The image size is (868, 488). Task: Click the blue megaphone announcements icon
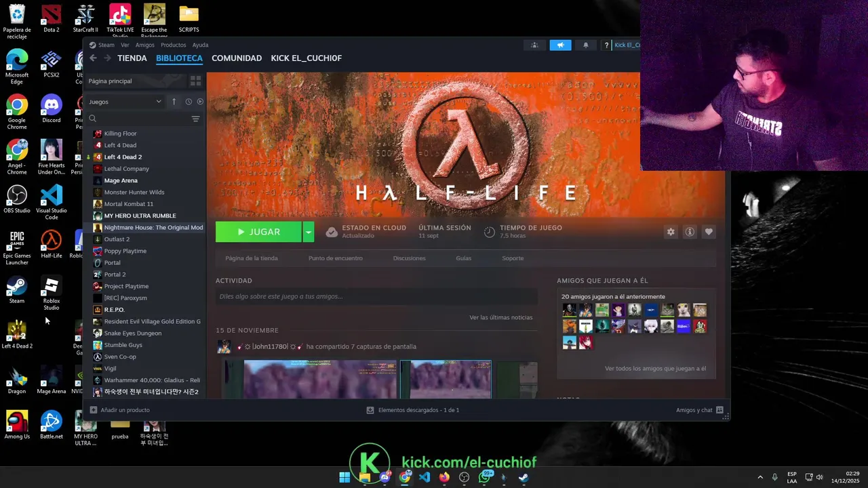pyautogui.click(x=560, y=45)
